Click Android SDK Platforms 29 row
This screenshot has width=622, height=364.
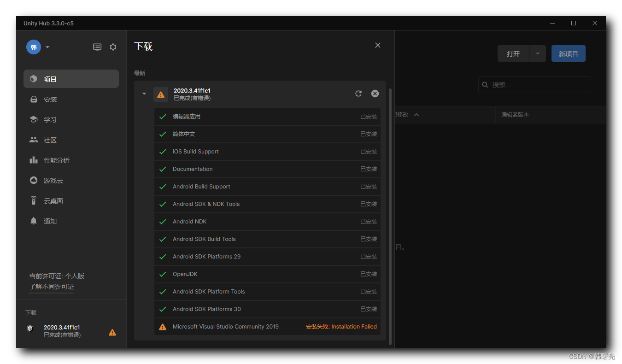tap(267, 257)
